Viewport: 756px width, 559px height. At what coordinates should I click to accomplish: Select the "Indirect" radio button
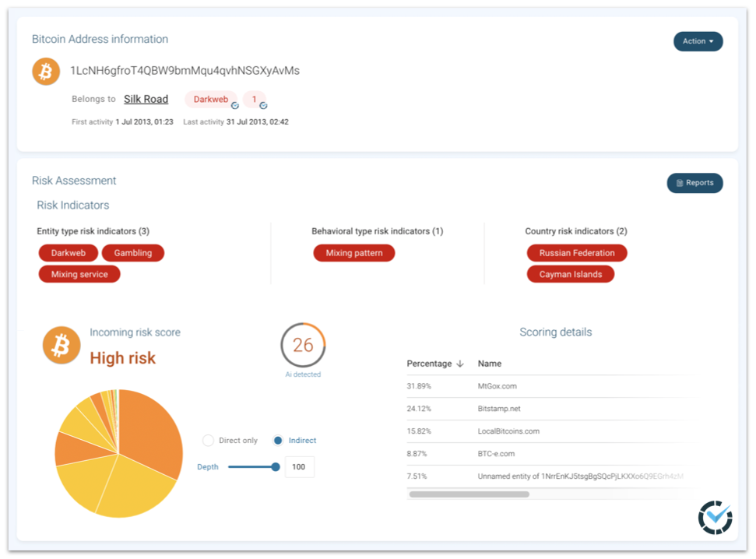278,440
